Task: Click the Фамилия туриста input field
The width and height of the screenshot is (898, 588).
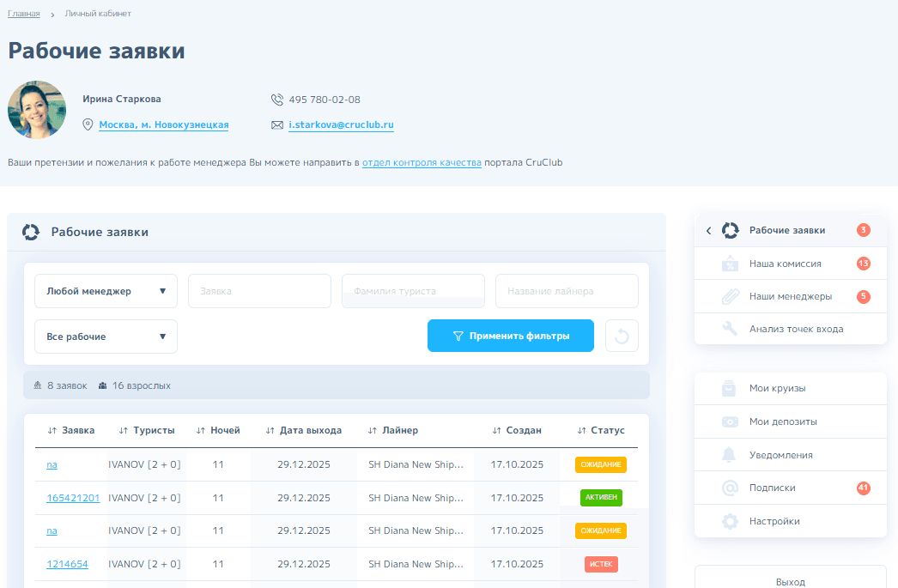Action: [x=413, y=291]
